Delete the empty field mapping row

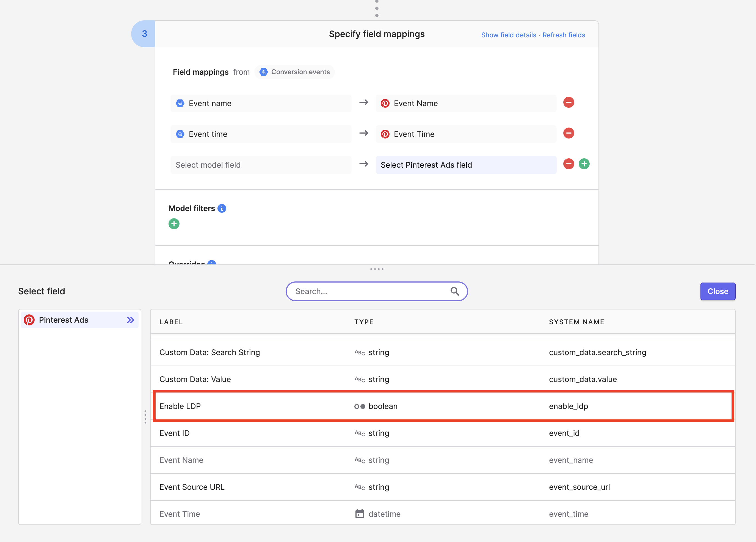pos(568,164)
